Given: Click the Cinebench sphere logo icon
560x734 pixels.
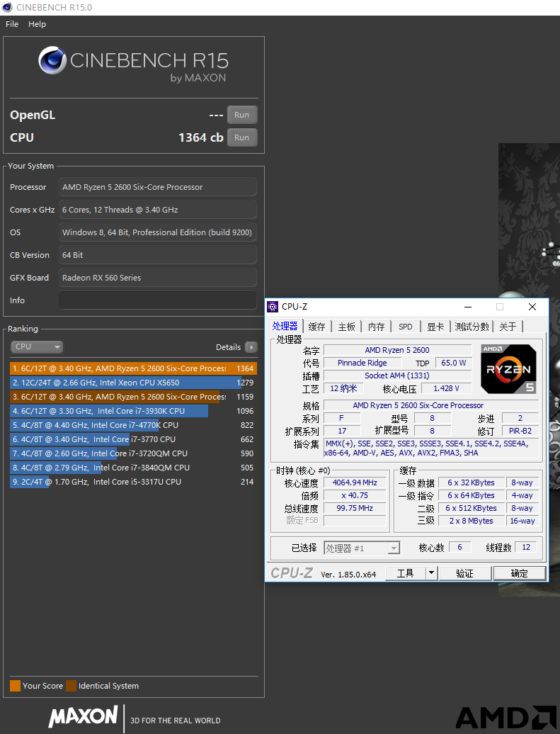Looking at the screenshot, I should [x=52, y=60].
